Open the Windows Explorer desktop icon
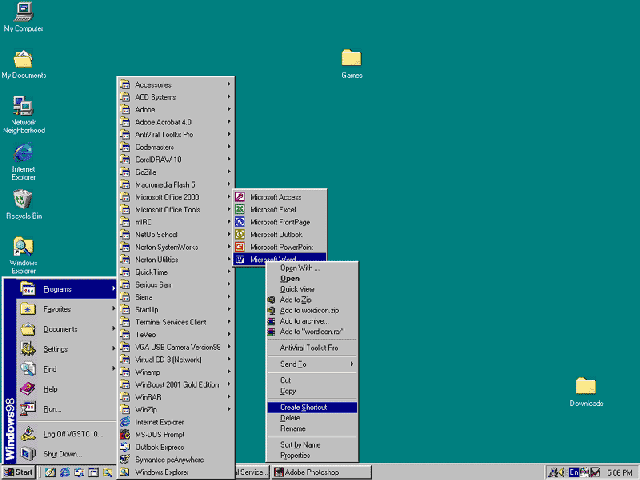 pos(23,256)
